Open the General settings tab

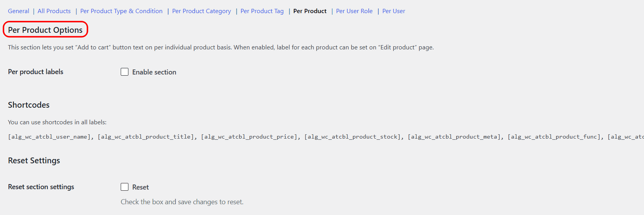click(x=19, y=11)
